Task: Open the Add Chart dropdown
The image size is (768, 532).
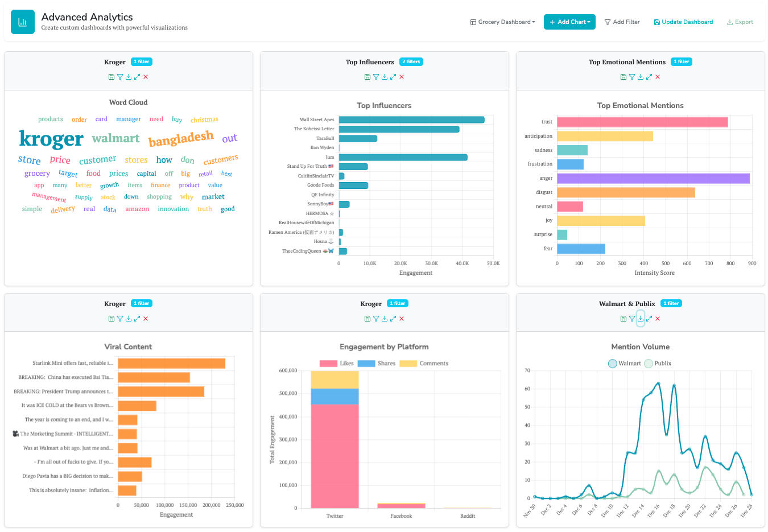Action: (569, 22)
